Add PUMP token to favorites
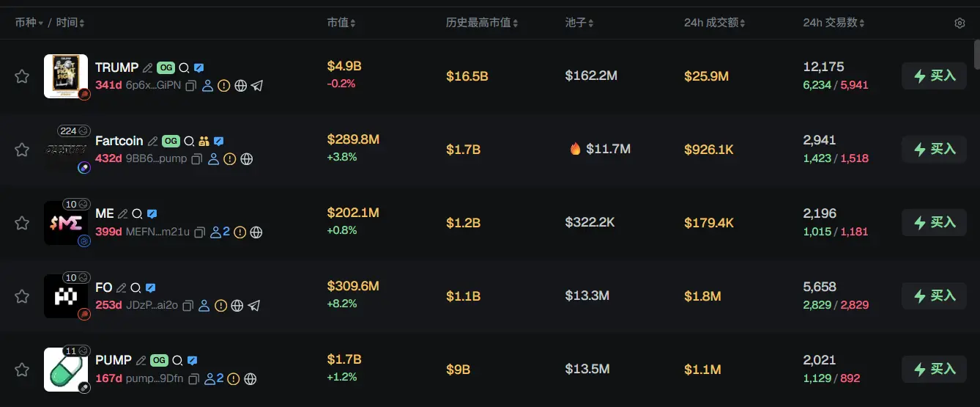The width and height of the screenshot is (980, 407). click(x=22, y=370)
